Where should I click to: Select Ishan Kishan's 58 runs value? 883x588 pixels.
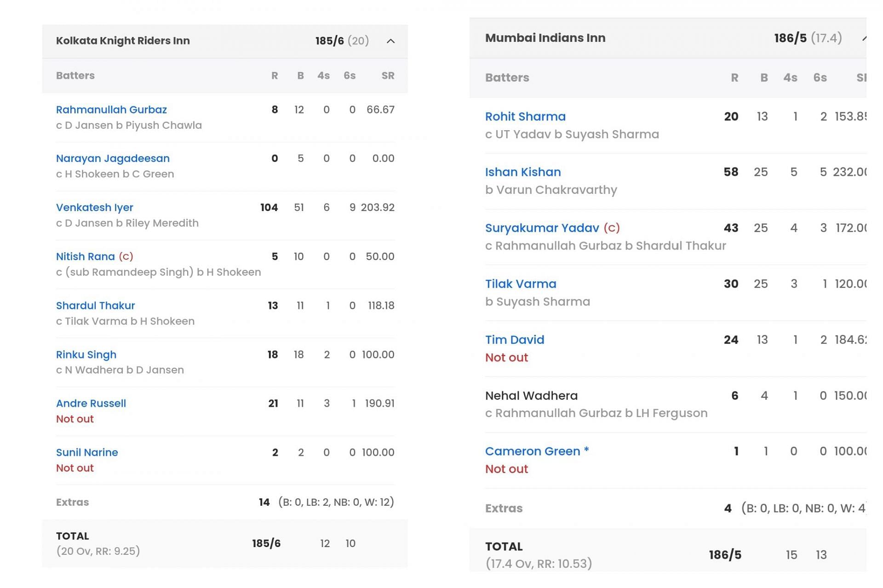[x=731, y=172]
